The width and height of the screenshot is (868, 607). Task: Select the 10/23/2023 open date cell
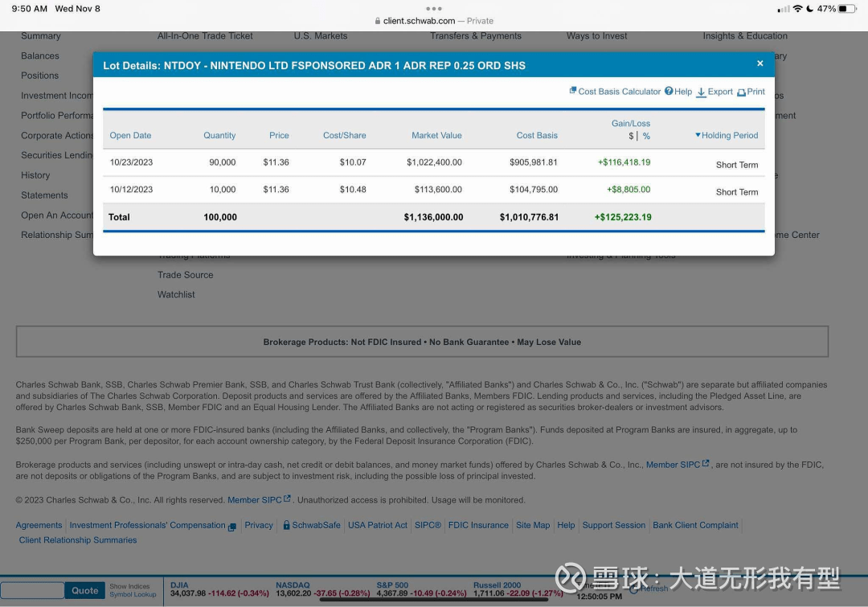(131, 162)
